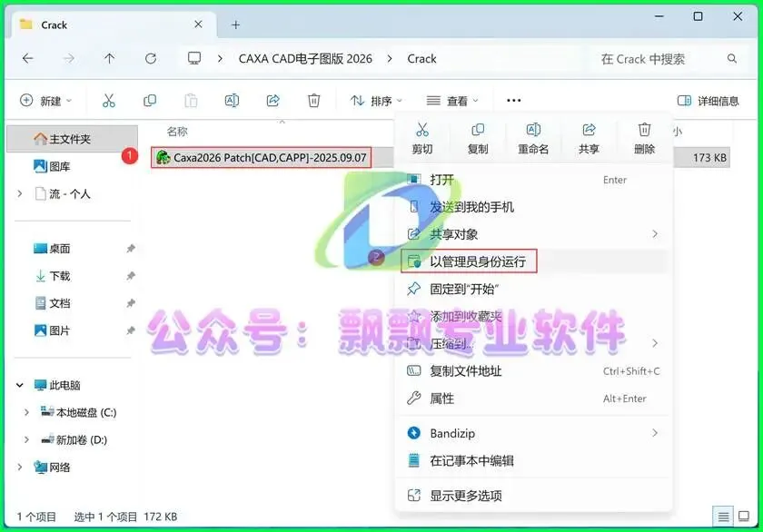
Task: Click the This PC monitor icon in address bar
Action: [194, 59]
